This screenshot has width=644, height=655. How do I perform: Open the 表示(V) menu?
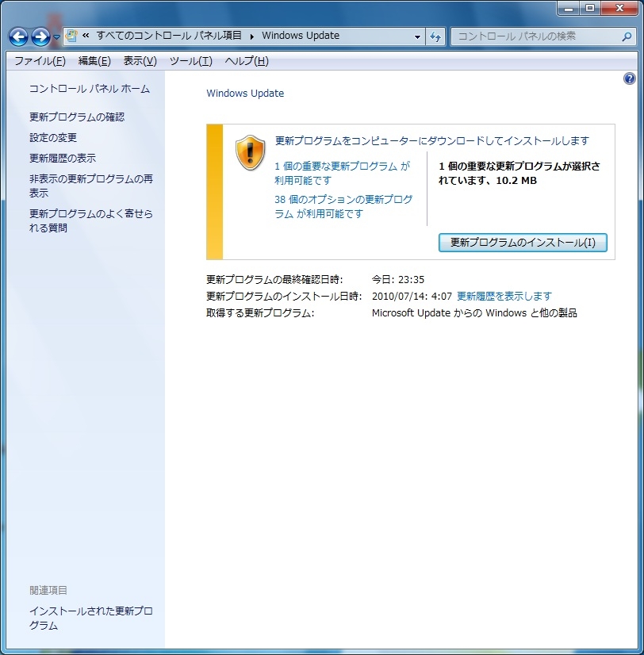(x=140, y=61)
